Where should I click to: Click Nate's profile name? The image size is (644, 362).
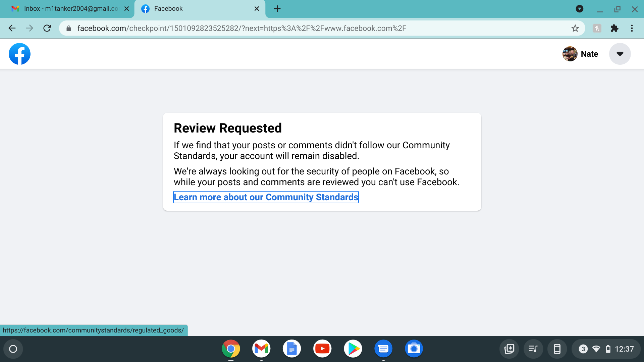(x=589, y=54)
